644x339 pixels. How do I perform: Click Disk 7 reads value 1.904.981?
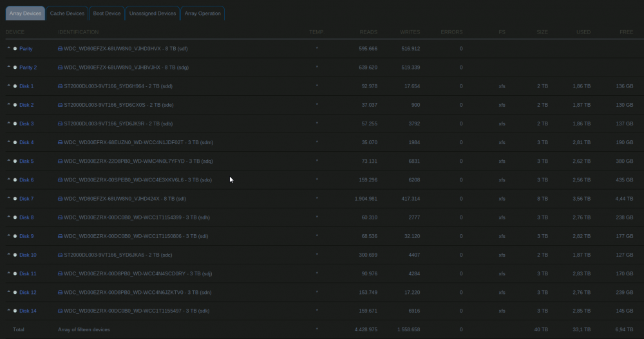[366, 199]
